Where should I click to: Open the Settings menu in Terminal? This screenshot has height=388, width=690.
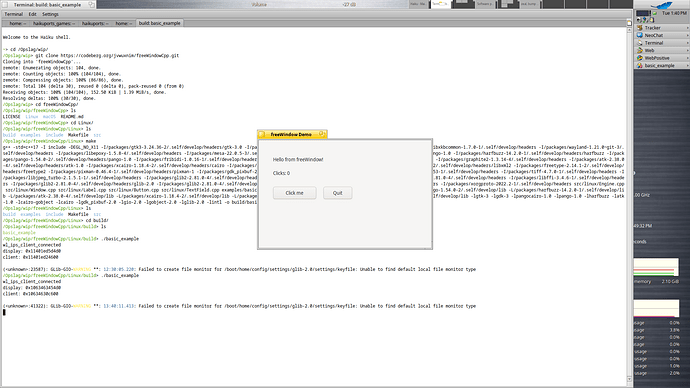(50, 14)
